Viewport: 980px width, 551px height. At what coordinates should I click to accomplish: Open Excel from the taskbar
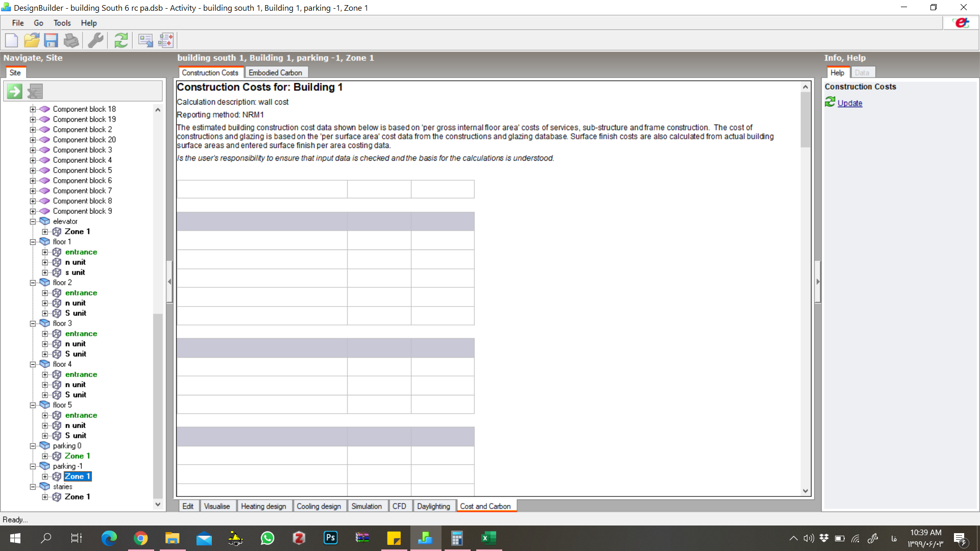pyautogui.click(x=488, y=538)
